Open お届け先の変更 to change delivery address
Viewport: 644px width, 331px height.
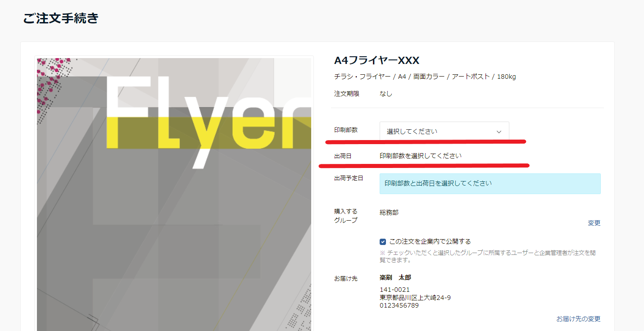pyautogui.click(x=578, y=318)
